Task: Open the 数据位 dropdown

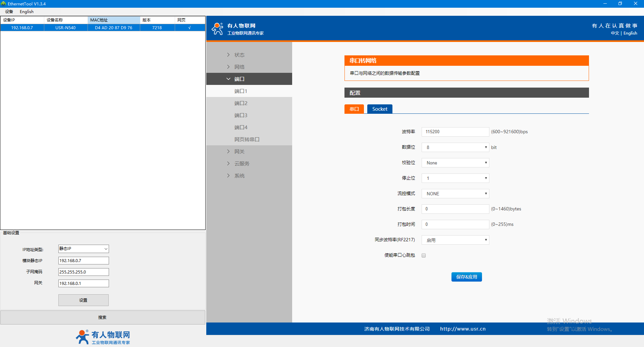Action: pos(455,147)
